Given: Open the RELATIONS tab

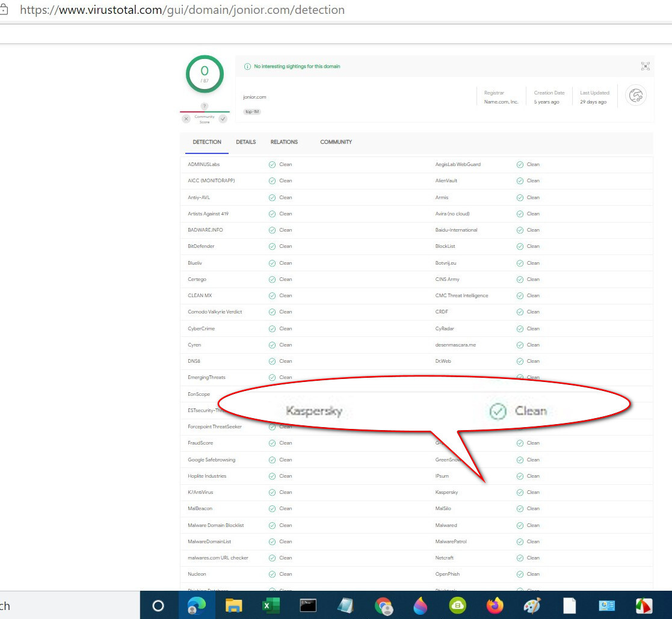Looking at the screenshot, I should coord(284,142).
